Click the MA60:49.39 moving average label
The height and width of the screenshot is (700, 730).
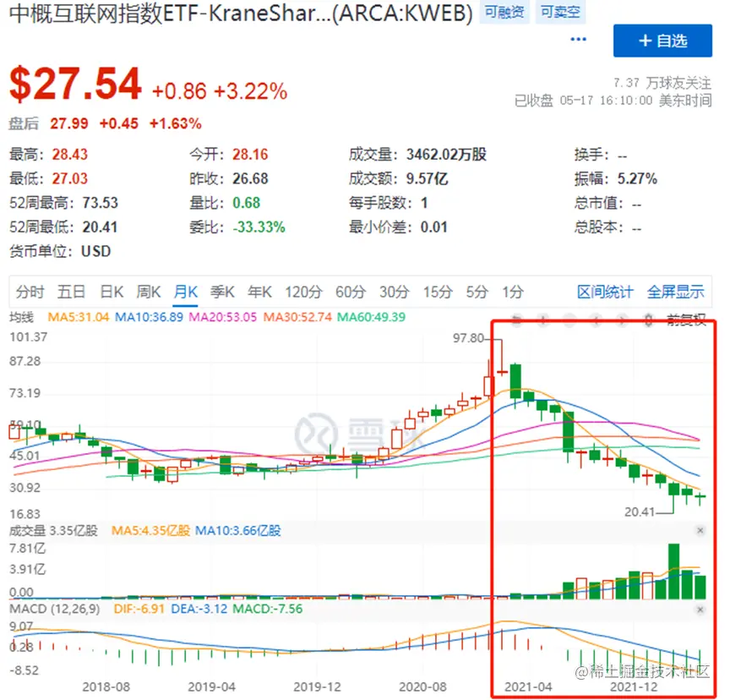pos(371,317)
